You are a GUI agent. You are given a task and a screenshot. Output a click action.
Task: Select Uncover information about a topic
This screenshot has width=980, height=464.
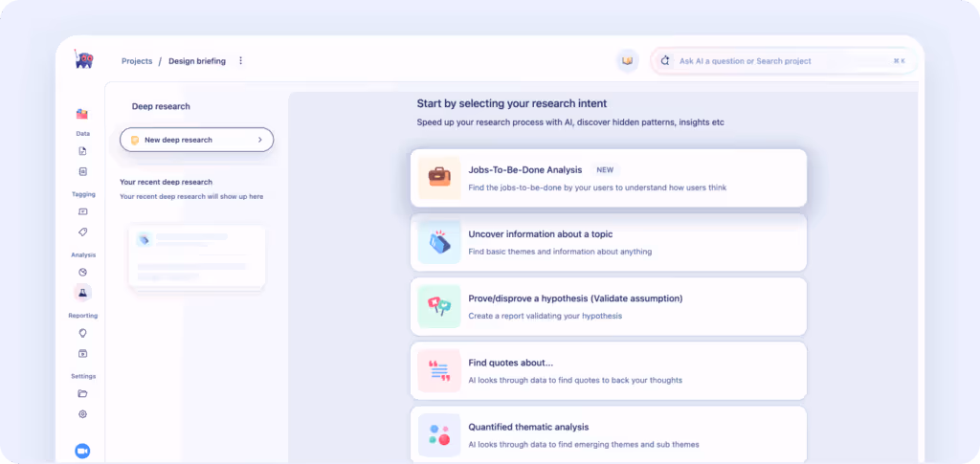tap(608, 242)
